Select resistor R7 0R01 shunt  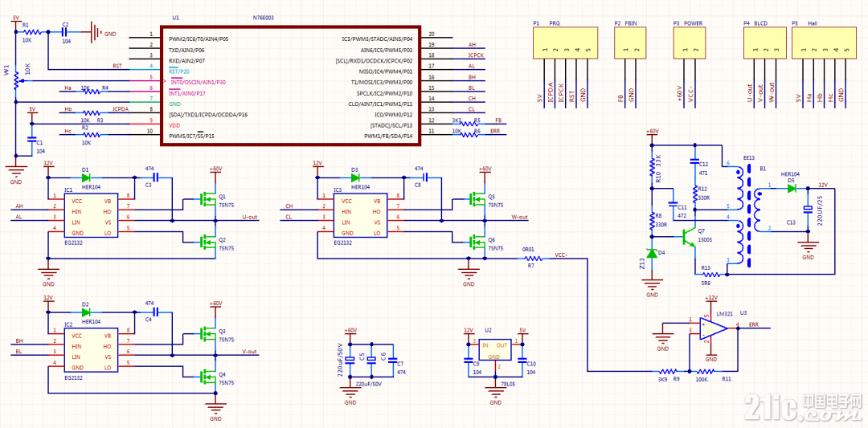click(x=534, y=259)
